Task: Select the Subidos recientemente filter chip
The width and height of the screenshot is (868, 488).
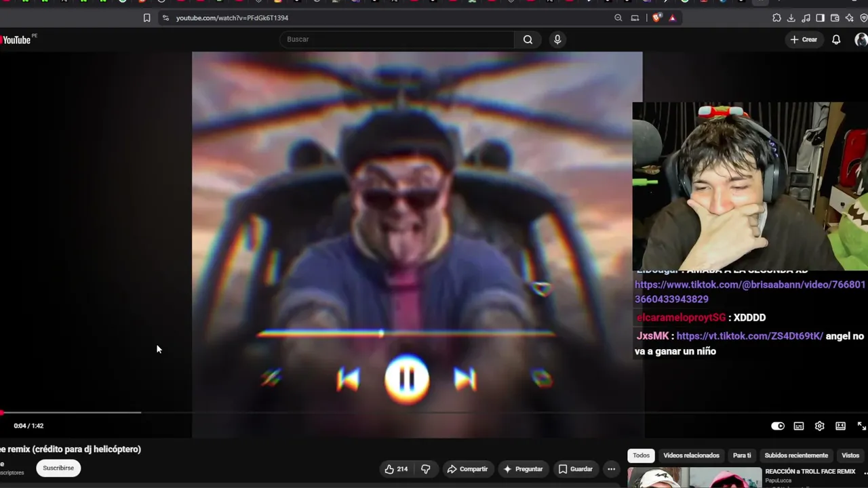Action: 796,455
